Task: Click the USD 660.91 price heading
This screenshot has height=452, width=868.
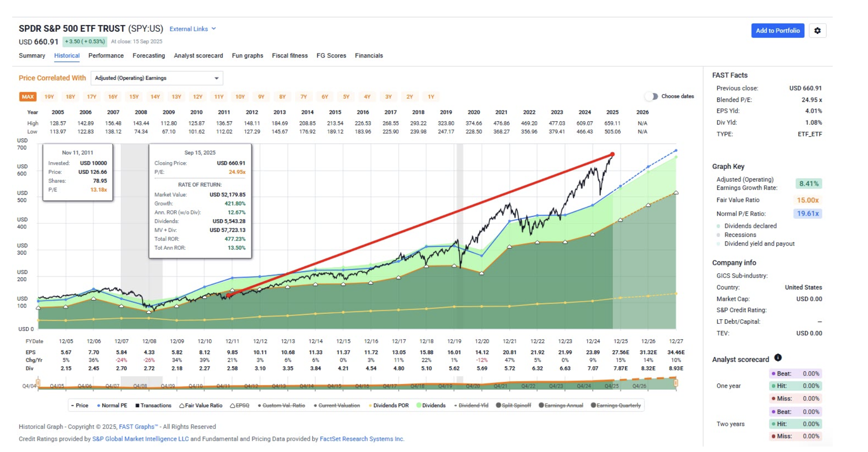Action: click(x=38, y=42)
